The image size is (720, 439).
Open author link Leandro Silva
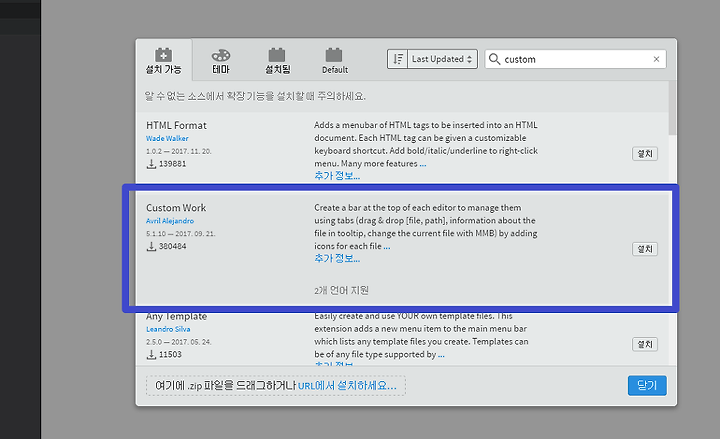(168, 329)
